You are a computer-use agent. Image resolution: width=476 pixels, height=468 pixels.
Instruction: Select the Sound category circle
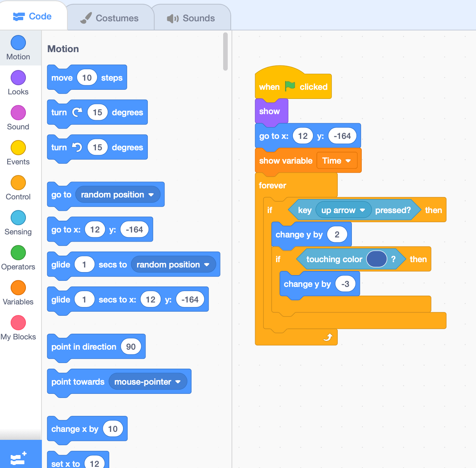tap(18, 113)
